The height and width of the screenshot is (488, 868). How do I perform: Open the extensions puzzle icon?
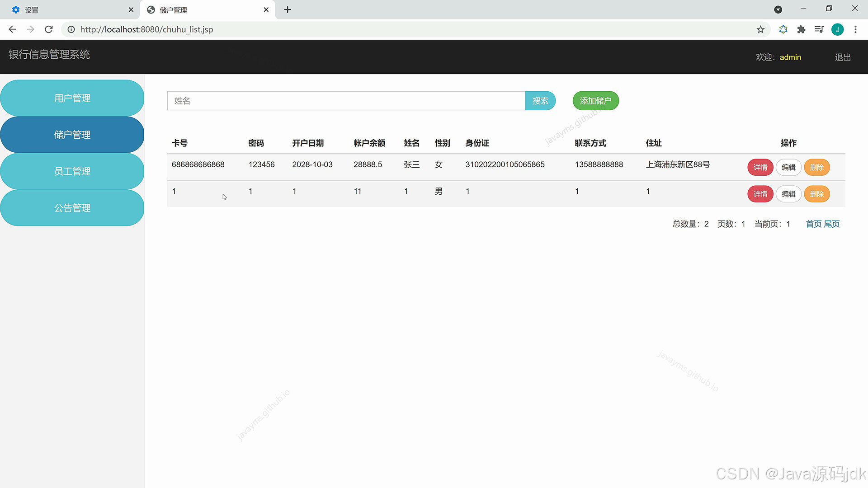[x=801, y=29]
